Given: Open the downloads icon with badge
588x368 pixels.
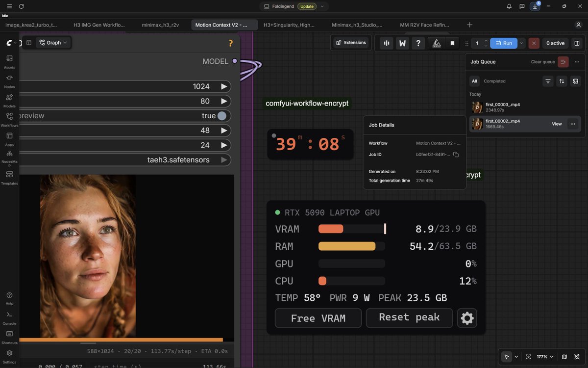Looking at the screenshot, I should point(535,6).
